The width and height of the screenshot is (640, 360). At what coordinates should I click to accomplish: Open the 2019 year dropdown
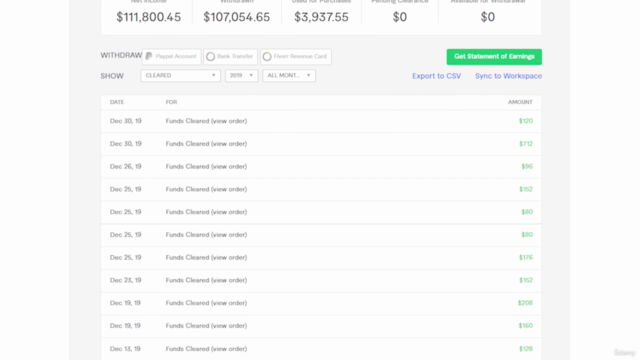pyautogui.click(x=242, y=76)
